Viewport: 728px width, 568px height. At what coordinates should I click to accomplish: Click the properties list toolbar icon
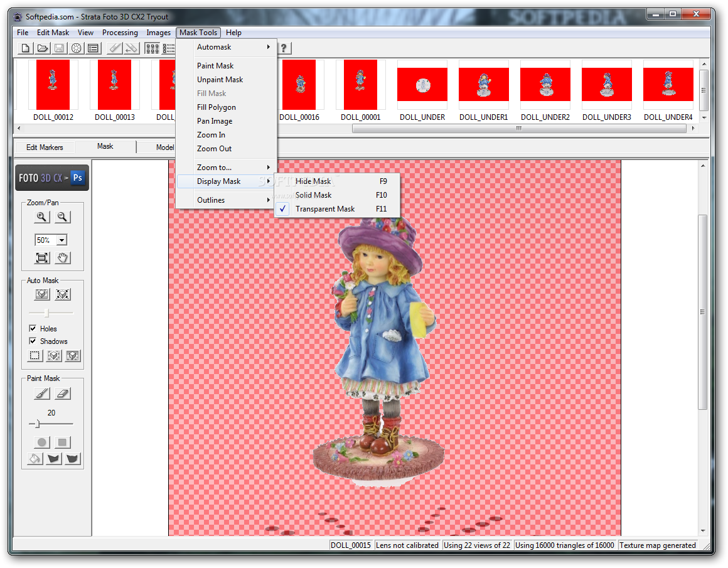pyautogui.click(x=93, y=48)
